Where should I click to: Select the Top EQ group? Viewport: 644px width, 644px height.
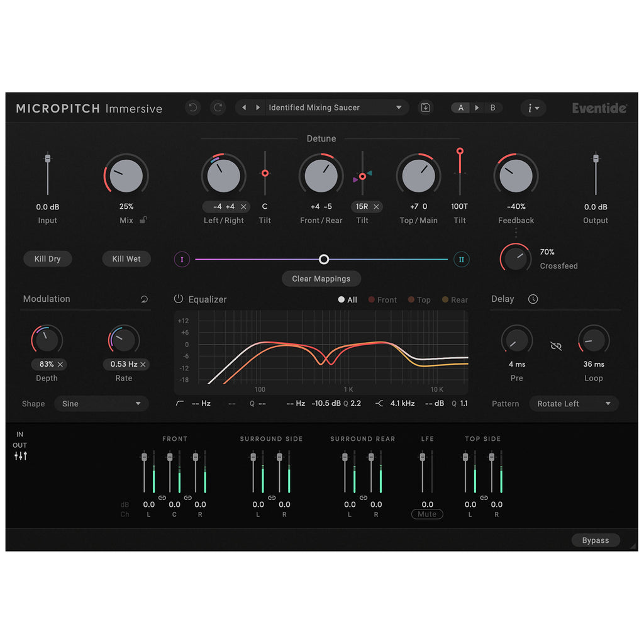[419, 300]
